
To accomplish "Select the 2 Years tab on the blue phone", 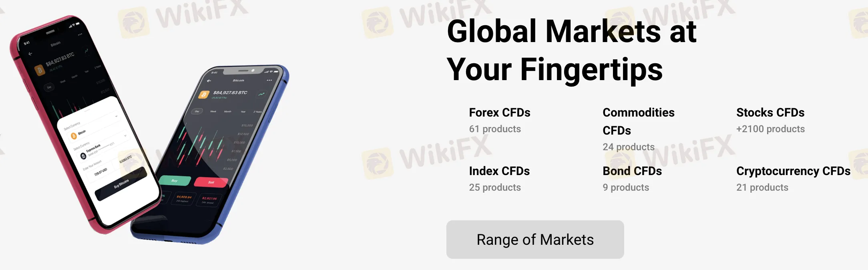I will [257, 112].
